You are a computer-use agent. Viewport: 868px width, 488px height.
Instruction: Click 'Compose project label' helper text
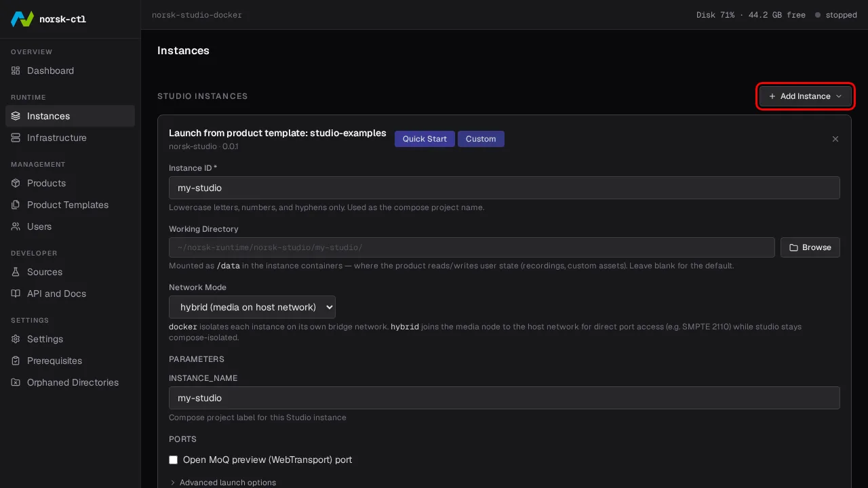pos(258,418)
